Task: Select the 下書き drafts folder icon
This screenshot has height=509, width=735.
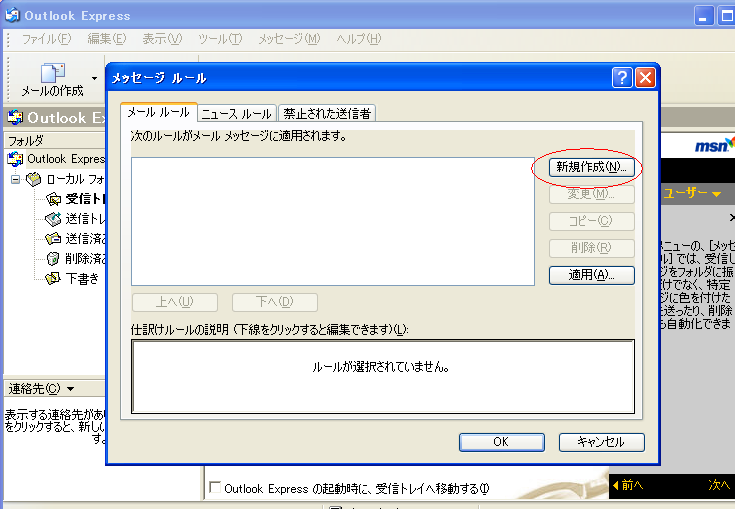Action: coord(53,278)
